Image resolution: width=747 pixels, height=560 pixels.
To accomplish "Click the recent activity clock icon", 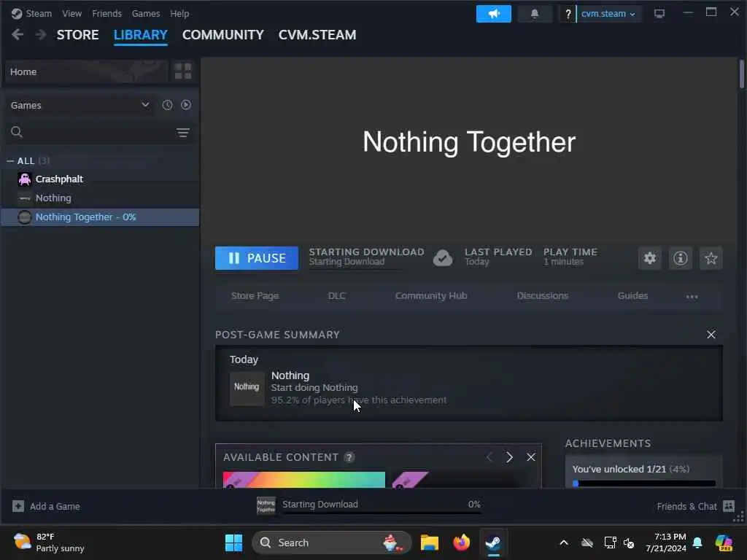I will 167,105.
